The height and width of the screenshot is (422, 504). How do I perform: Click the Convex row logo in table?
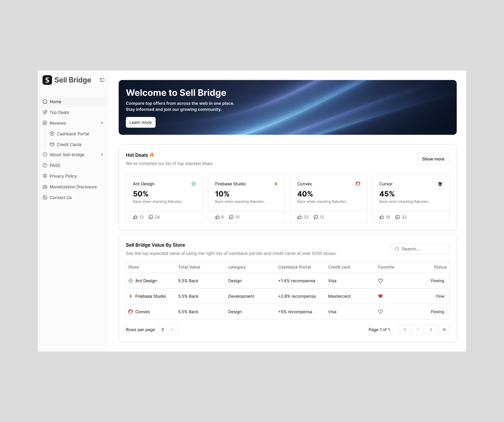click(131, 312)
